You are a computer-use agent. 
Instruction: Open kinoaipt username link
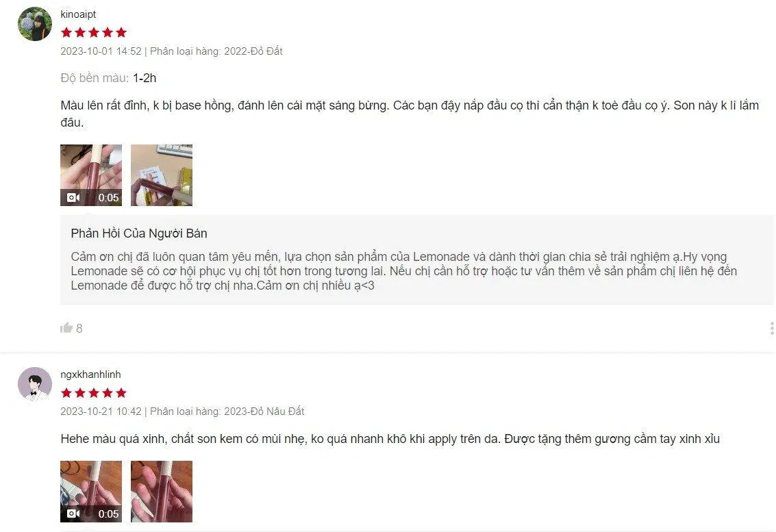click(x=78, y=14)
